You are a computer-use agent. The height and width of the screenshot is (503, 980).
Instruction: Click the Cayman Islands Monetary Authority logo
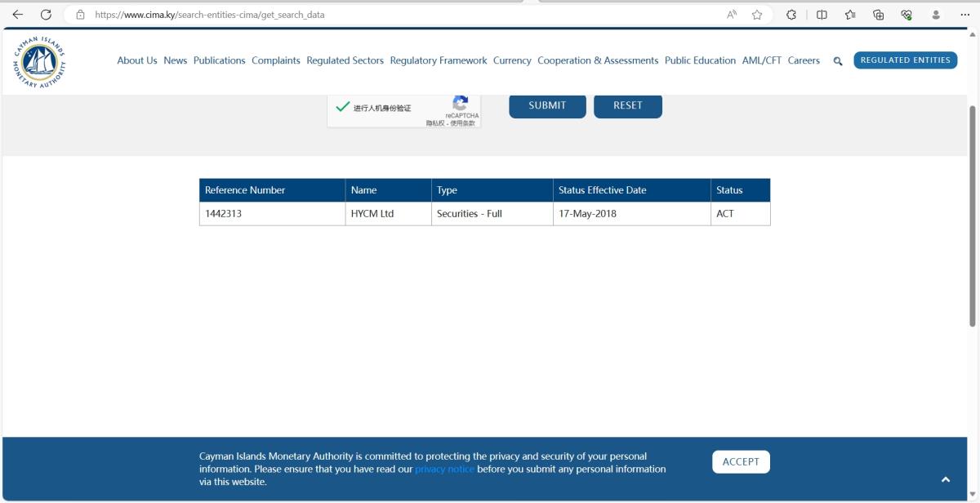38,61
